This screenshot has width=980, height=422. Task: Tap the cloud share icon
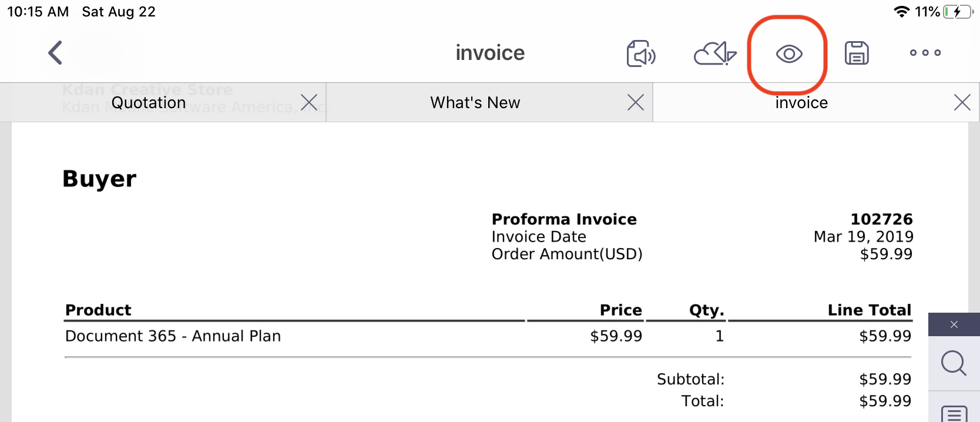click(x=714, y=53)
